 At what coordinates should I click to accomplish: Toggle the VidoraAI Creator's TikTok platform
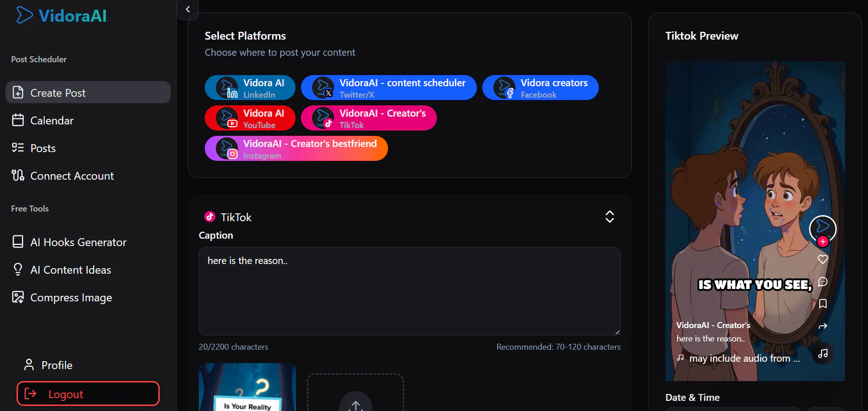[369, 118]
